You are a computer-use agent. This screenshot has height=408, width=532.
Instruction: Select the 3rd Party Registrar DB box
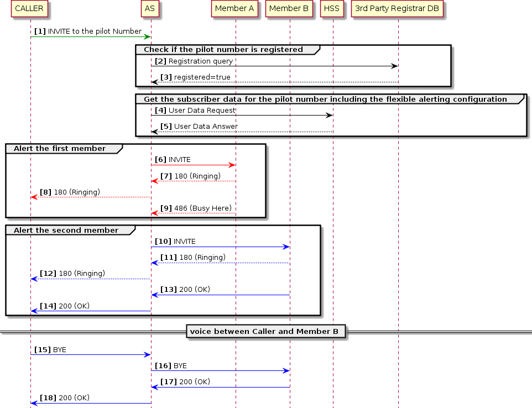[397, 9]
